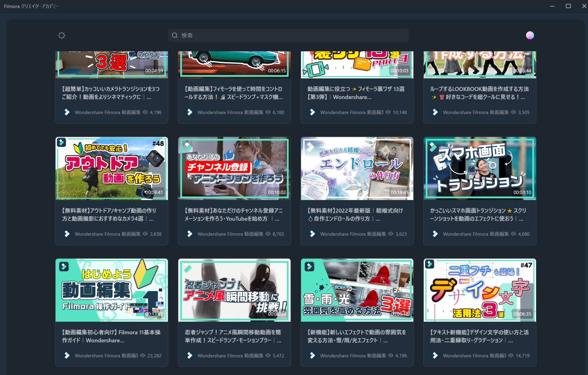The image size is (588, 375).
Task: Click title フィモーラ裏ワザ 13選
Action: [x=356, y=93]
